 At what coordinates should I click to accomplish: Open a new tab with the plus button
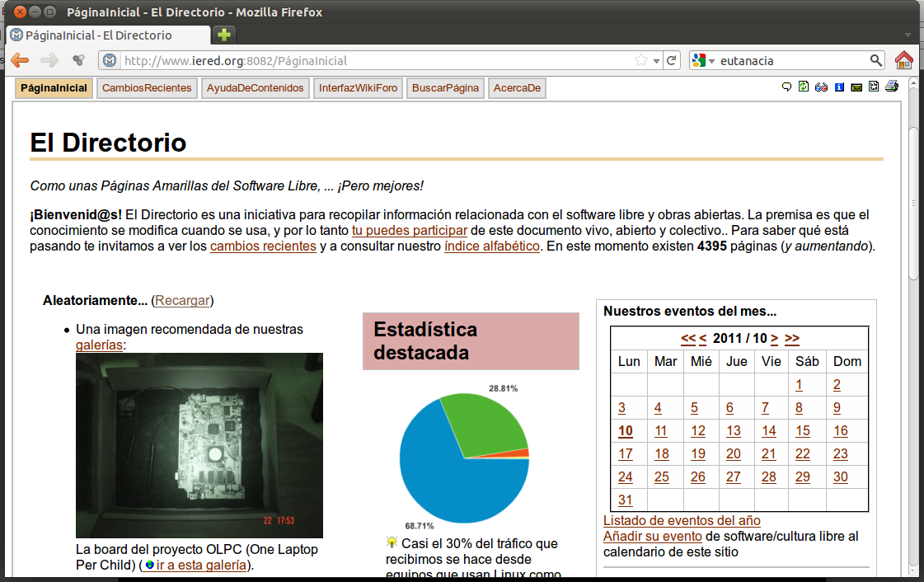click(223, 35)
